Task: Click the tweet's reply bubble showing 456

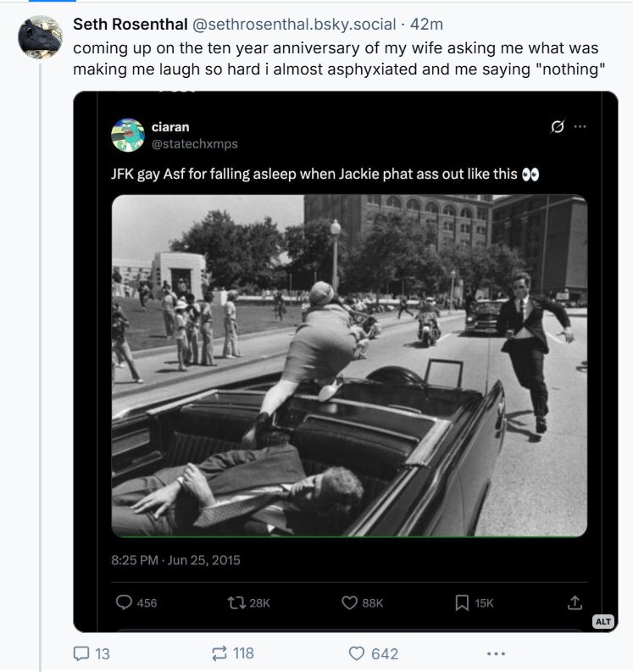Action: pos(125,603)
